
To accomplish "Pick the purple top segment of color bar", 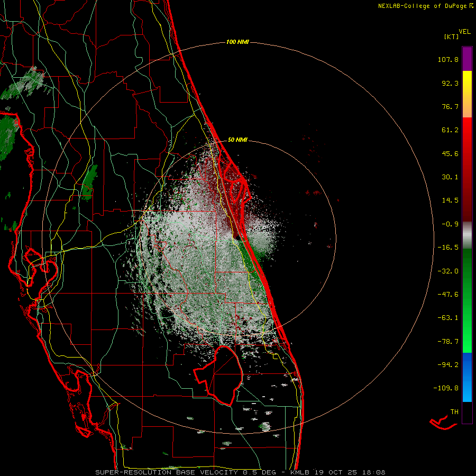I will [467, 59].
